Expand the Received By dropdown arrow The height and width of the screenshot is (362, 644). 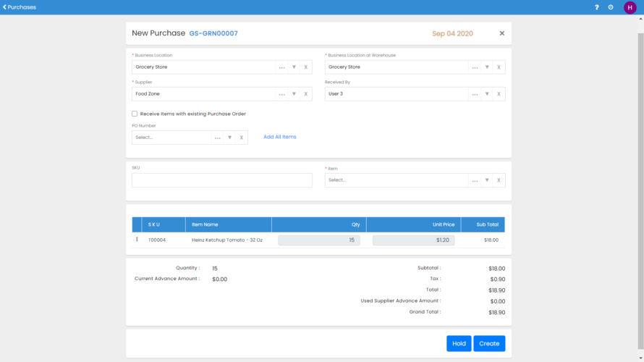487,94
